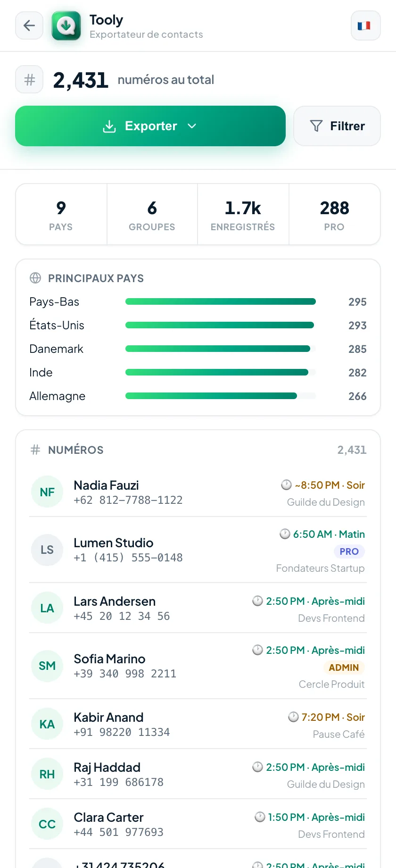Click the Danemark country label
This screenshot has height=868, width=396.
coord(56,349)
